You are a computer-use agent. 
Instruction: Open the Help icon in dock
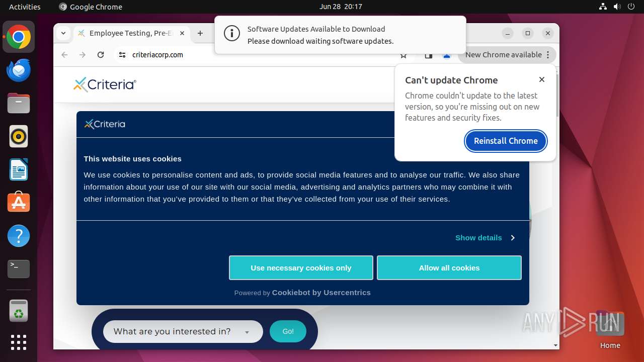point(19,236)
